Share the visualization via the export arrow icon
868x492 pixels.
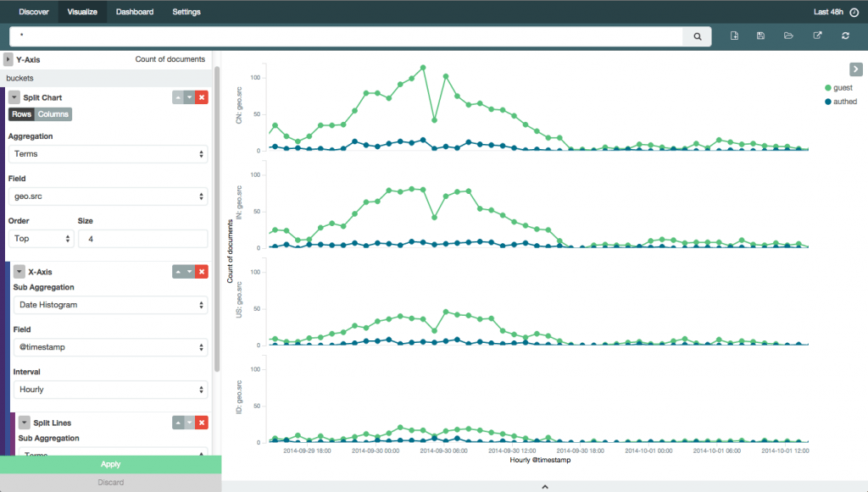pos(816,36)
